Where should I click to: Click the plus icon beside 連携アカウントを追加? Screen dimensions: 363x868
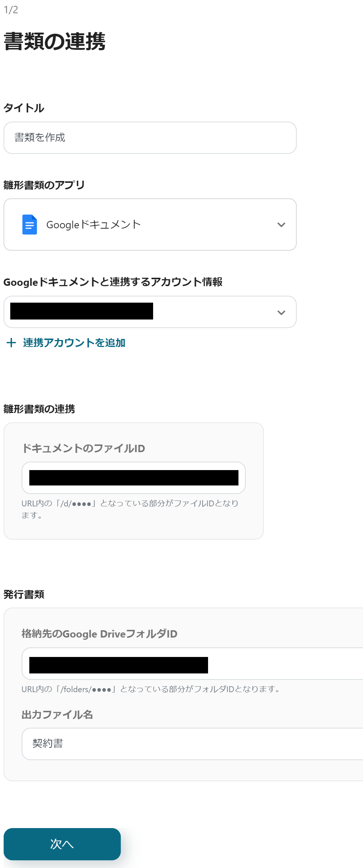click(x=11, y=343)
